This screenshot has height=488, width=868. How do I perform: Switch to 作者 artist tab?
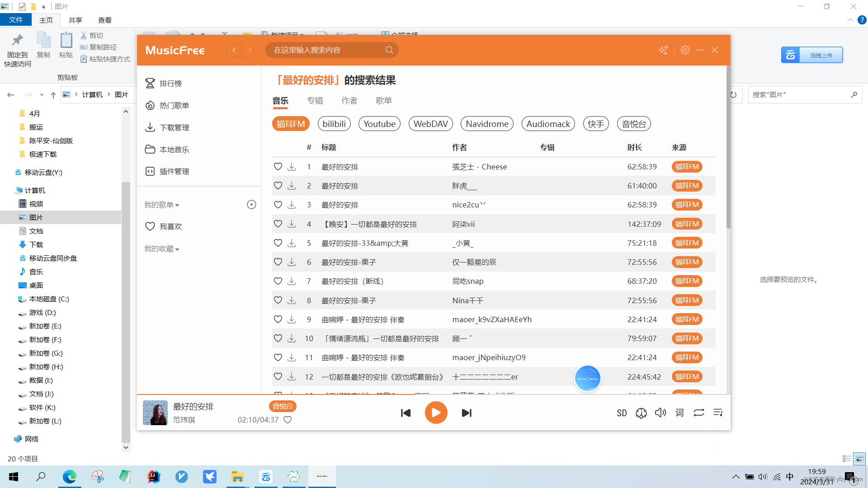pyautogui.click(x=349, y=101)
